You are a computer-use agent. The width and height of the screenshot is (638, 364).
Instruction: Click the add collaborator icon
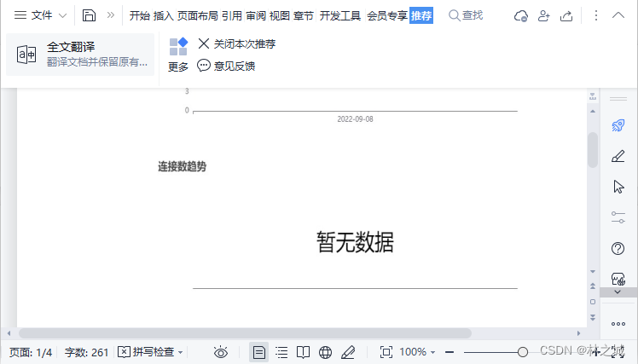[543, 16]
